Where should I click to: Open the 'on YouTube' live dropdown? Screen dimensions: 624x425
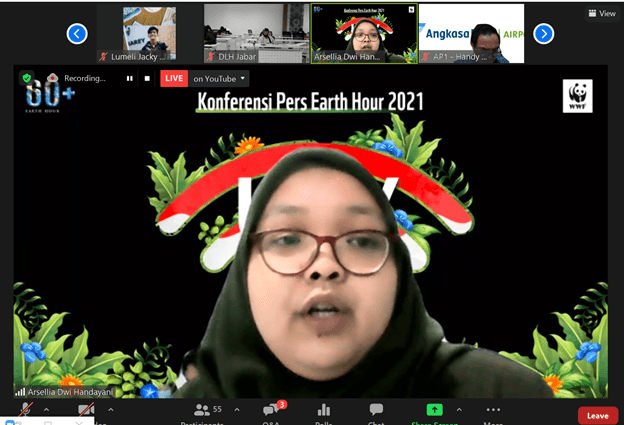(x=220, y=78)
